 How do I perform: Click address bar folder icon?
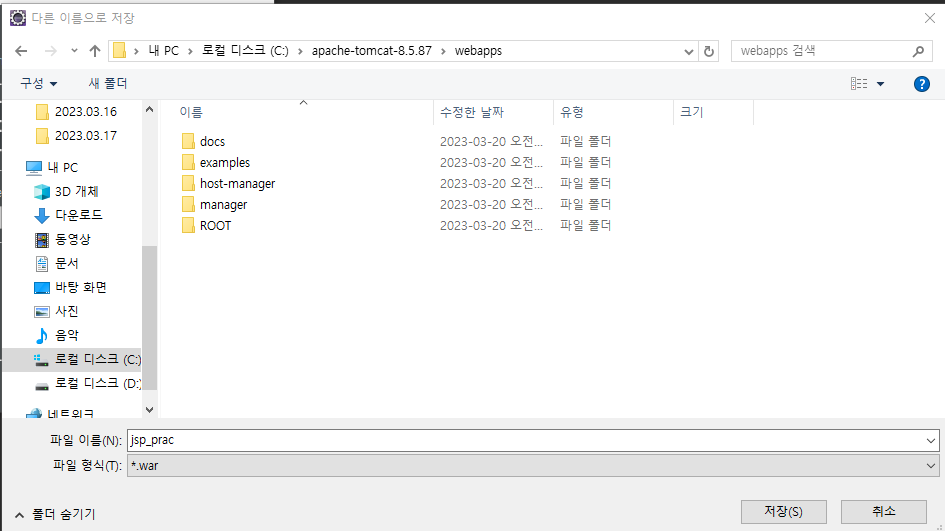pyautogui.click(x=119, y=51)
